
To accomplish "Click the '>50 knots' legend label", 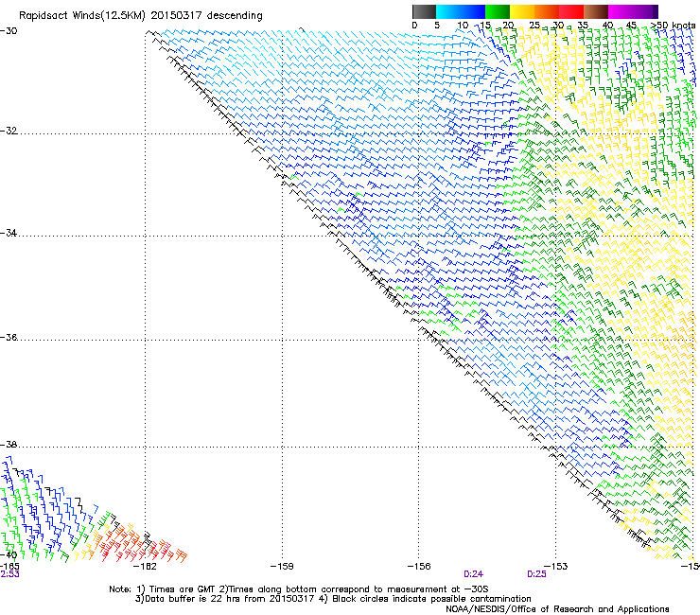I will point(673,25).
